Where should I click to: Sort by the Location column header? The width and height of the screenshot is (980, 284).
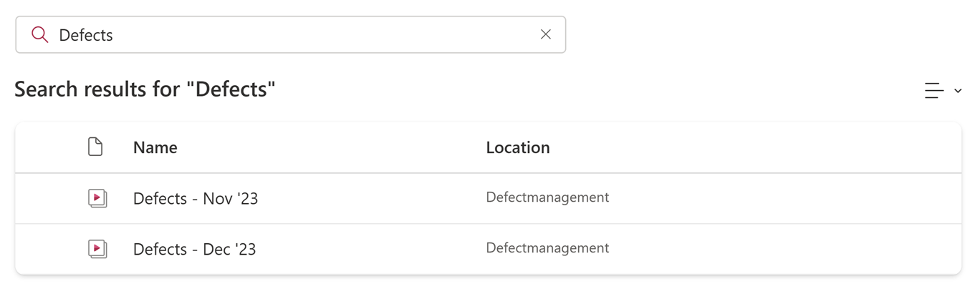518,147
